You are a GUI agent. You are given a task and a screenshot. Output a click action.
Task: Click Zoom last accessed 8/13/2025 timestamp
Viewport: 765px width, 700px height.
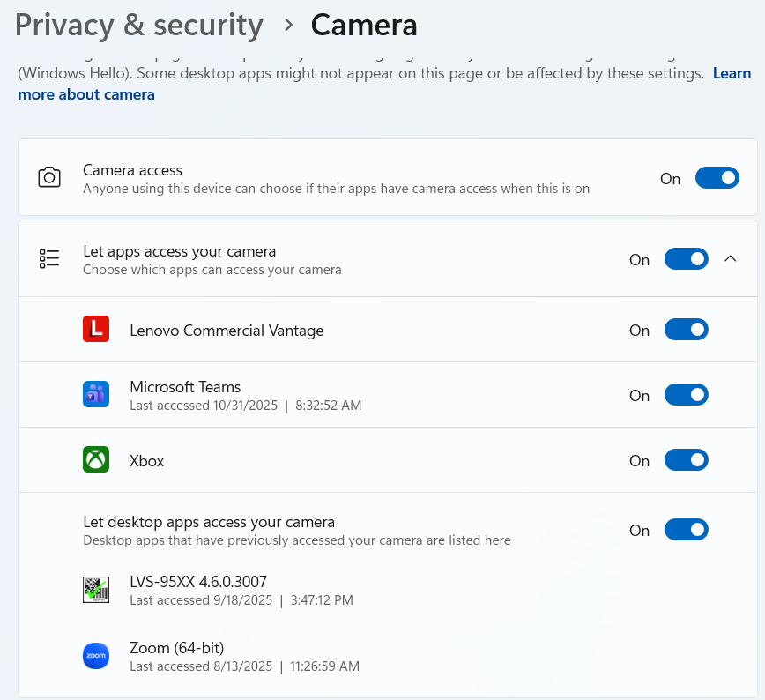click(x=245, y=666)
